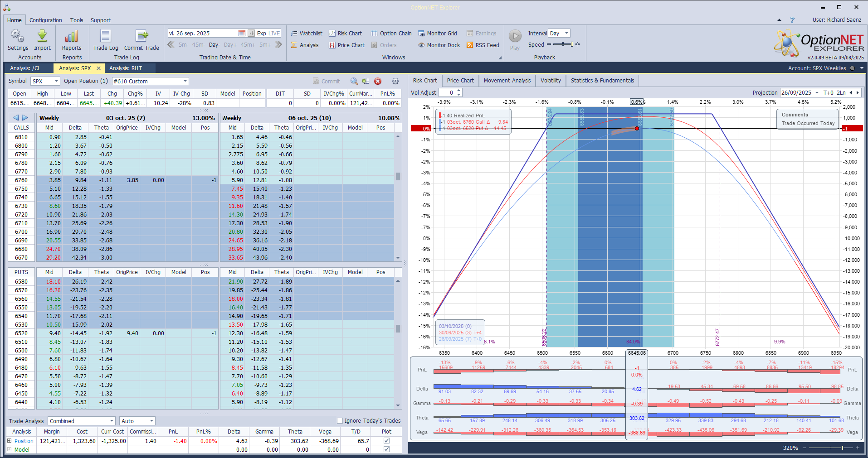Adjust the chart zoom slider at 320%

830,448
